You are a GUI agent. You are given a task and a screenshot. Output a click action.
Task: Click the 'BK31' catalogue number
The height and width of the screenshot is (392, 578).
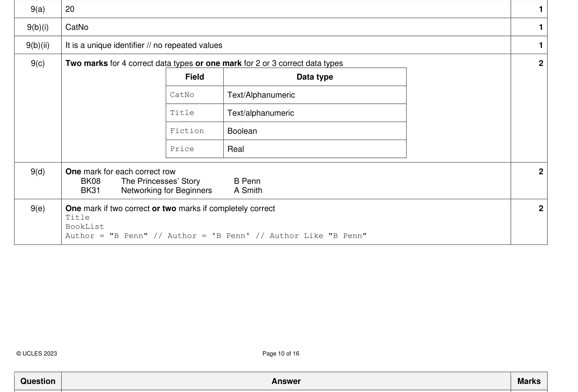[x=91, y=190]
